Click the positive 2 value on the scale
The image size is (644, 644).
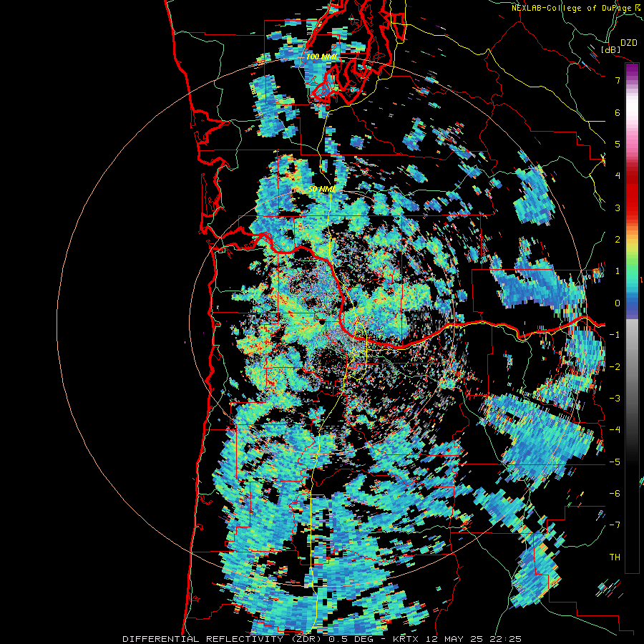point(618,240)
